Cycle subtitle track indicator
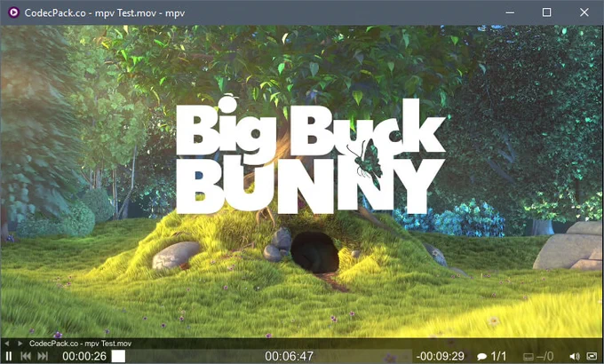The image size is (604, 364). tap(538, 356)
